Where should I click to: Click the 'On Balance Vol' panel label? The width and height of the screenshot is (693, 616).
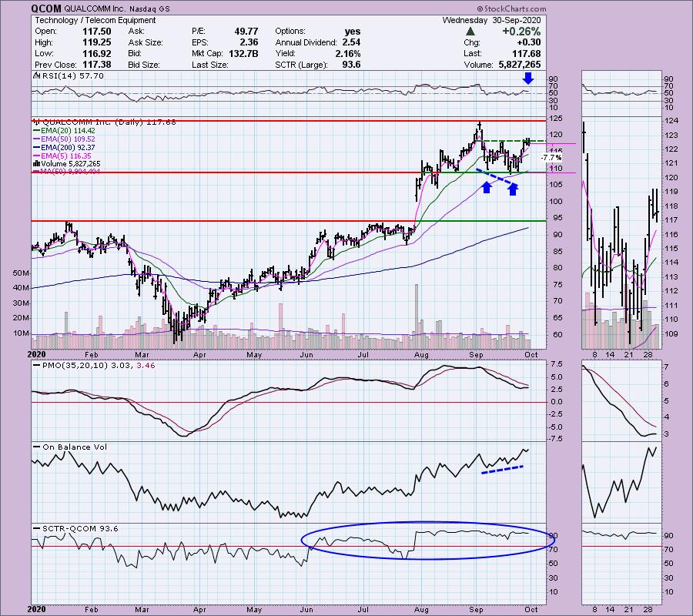pyautogui.click(x=75, y=447)
